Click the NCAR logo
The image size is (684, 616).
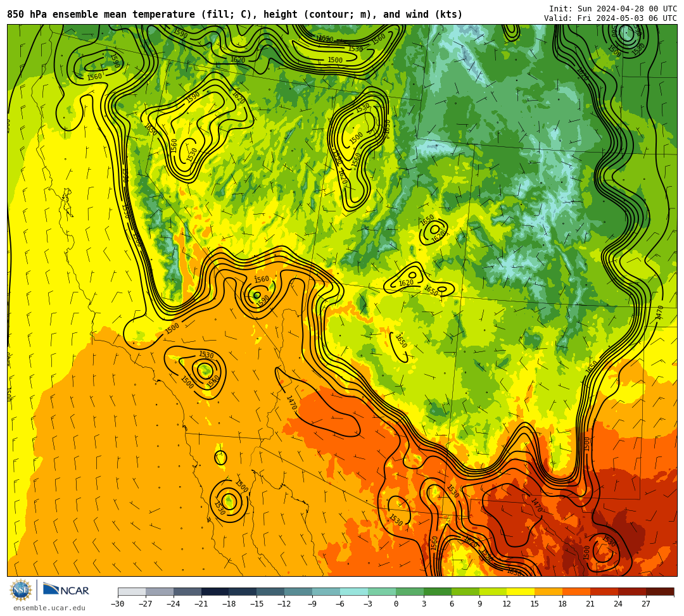tap(66, 590)
